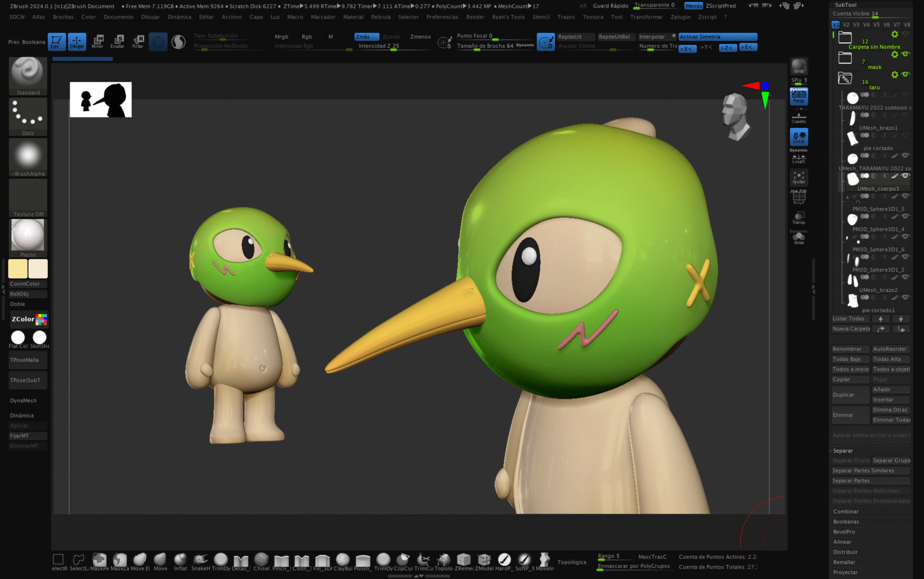This screenshot has height=579, width=924.
Task: Click the BPR render button
Action: [x=798, y=66]
